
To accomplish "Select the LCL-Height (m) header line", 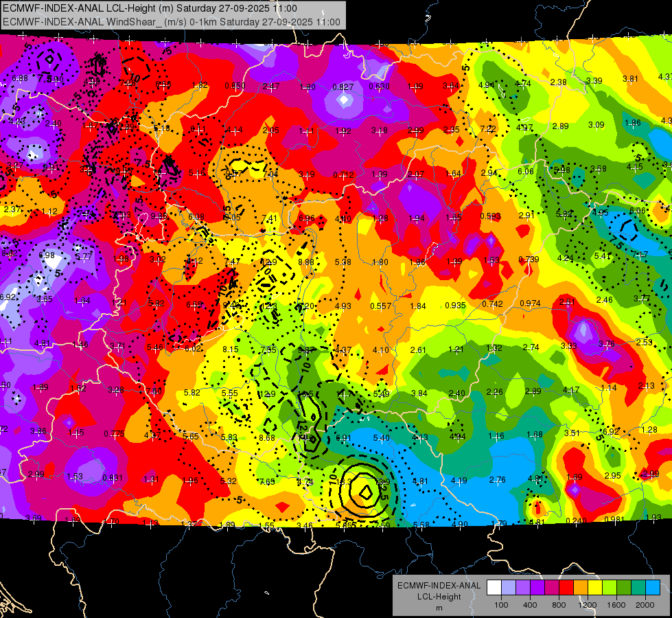I will point(150,8).
